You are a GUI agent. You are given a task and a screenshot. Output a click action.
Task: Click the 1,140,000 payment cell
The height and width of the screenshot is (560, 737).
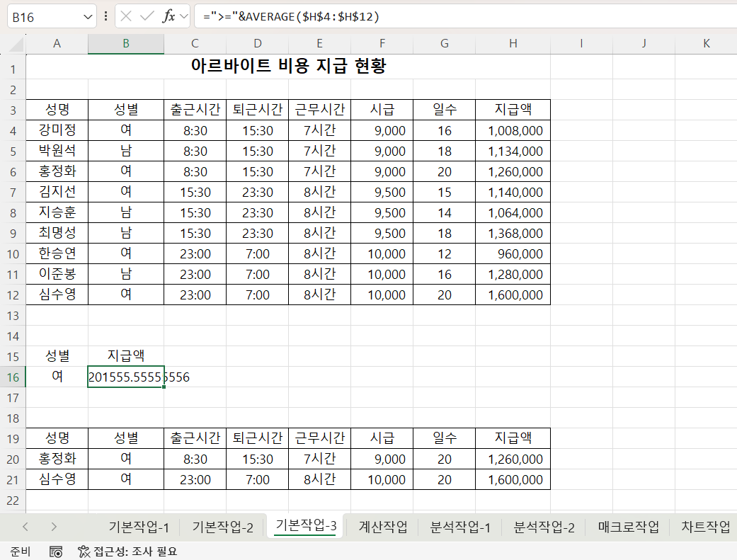(x=513, y=192)
